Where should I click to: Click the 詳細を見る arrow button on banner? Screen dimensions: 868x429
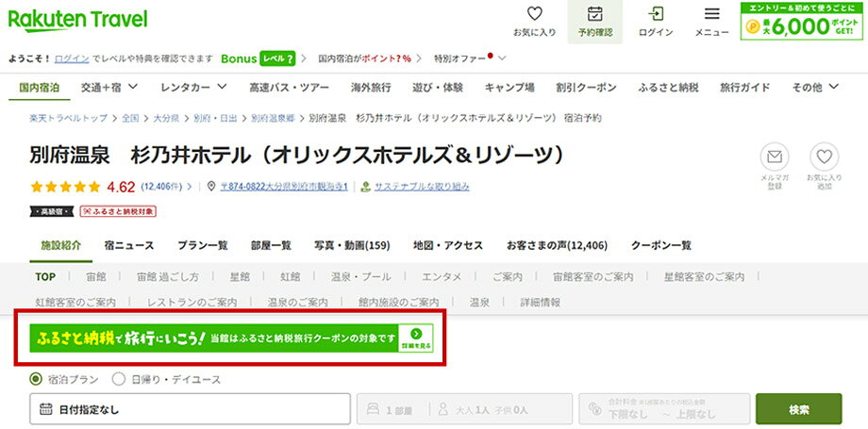[416, 338]
